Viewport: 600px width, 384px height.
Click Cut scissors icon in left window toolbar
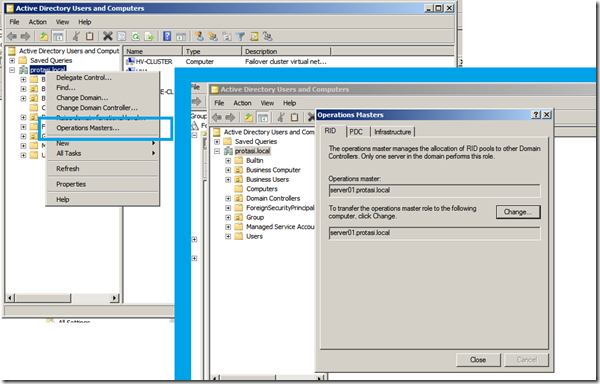click(x=76, y=36)
